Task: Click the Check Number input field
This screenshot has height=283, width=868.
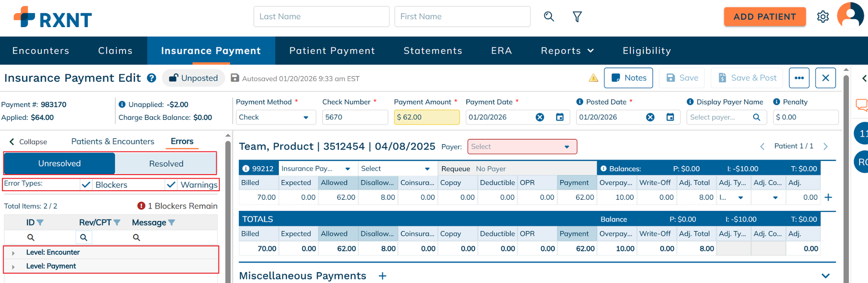Action: (355, 117)
